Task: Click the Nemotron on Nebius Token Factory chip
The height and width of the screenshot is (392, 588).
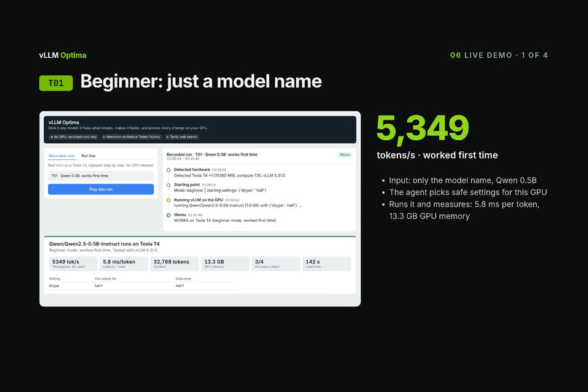Action: pos(131,137)
